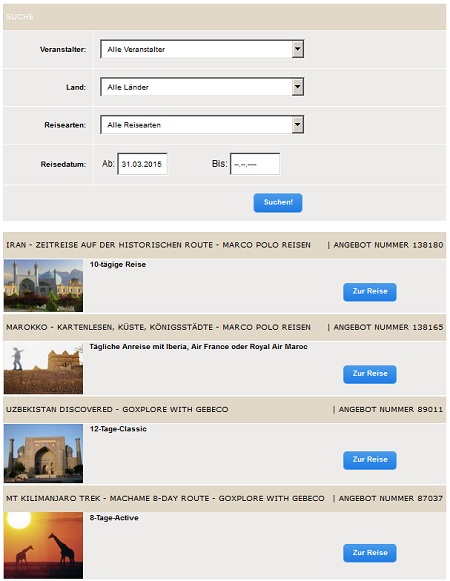The height and width of the screenshot is (581, 450).
Task: Open Zur Reise for Uzbekistan Discovered
Action: [370, 460]
